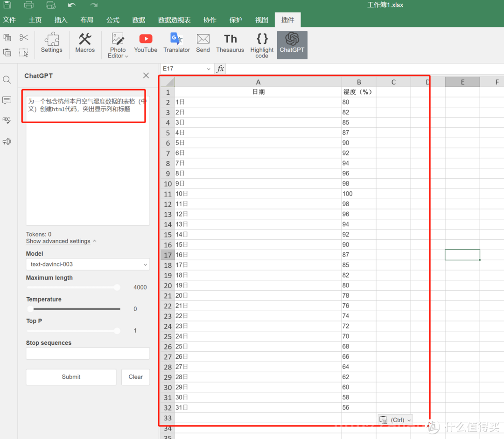This screenshot has height=439, width=504.
Task: Click the Clear button
Action: 136,376
